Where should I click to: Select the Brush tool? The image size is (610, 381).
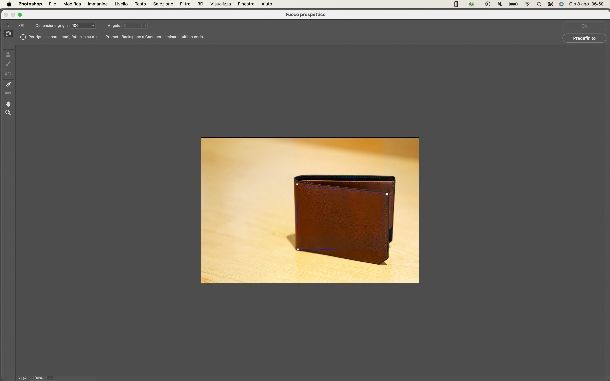[x=8, y=64]
